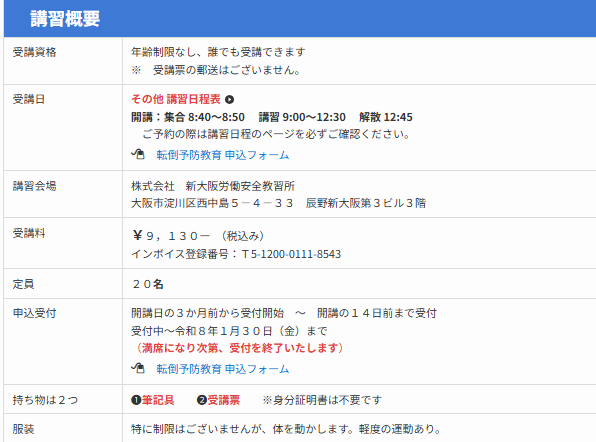Image resolution: width=596 pixels, height=442 pixels.
Task: Select the capacity value ２０名
Action: click(x=147, y=284)
